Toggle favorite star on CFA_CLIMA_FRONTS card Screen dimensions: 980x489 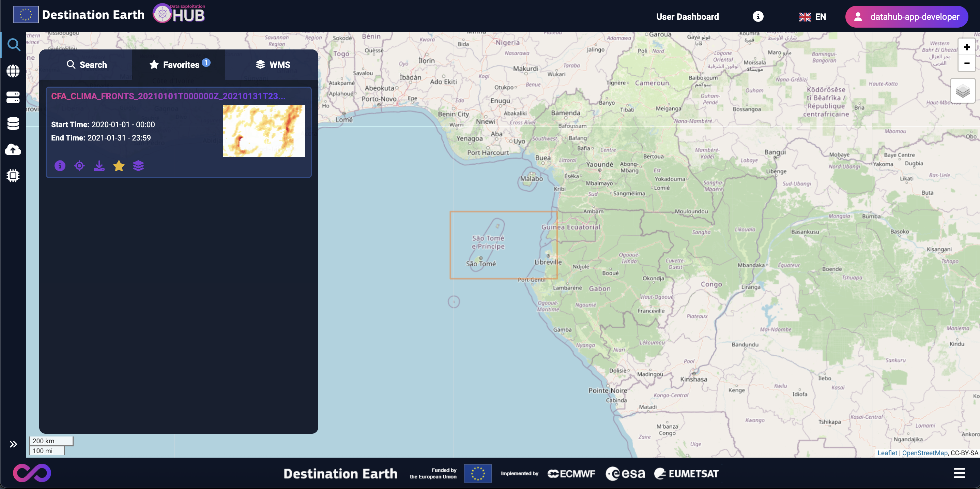[x=119, y=166]
